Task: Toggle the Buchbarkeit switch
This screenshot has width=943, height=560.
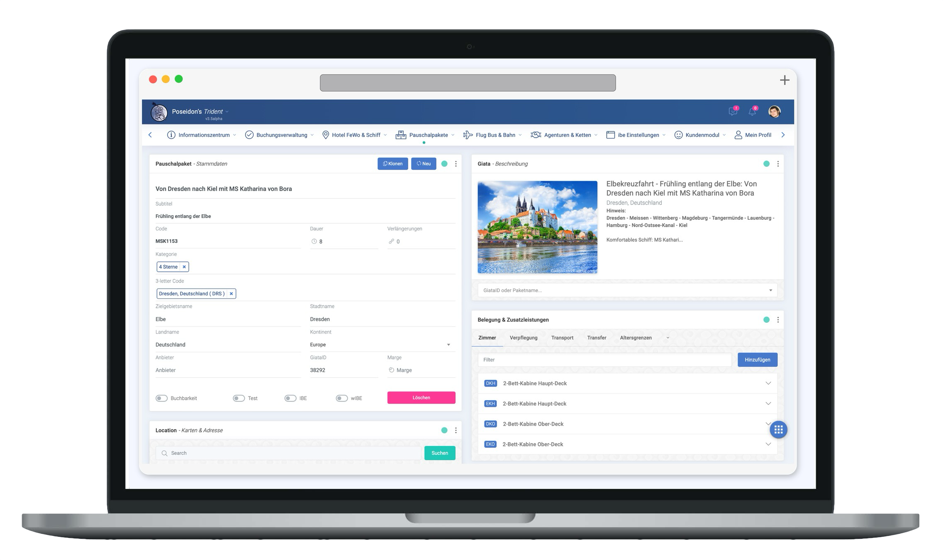Action: (x=161, y=398)
